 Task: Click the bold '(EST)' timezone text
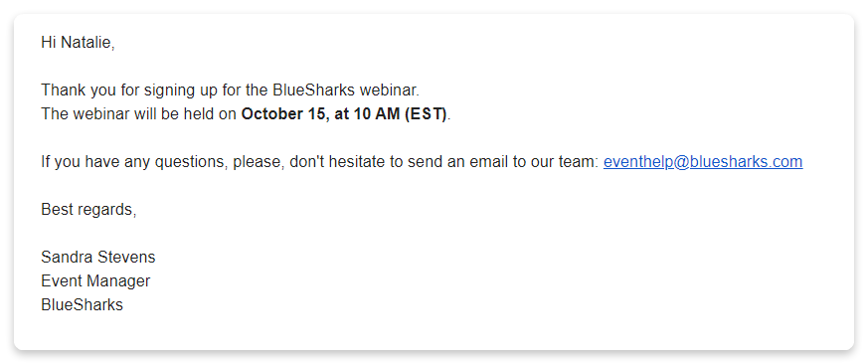426,114
